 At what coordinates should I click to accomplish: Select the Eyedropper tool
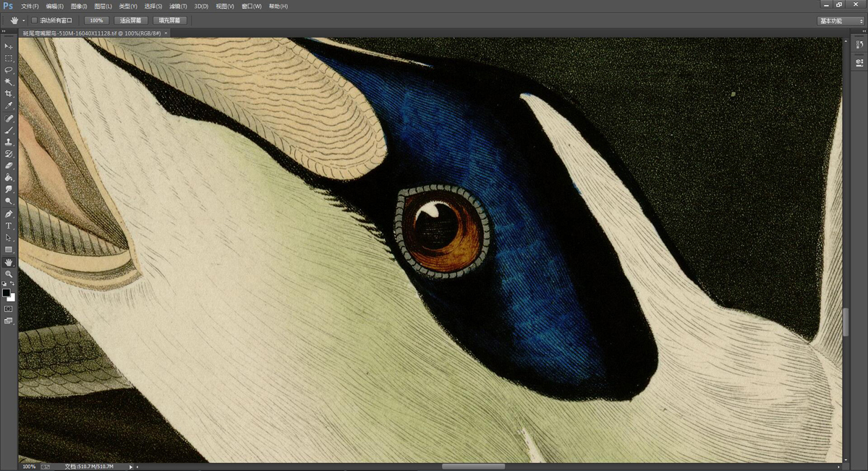pos(9,106)
